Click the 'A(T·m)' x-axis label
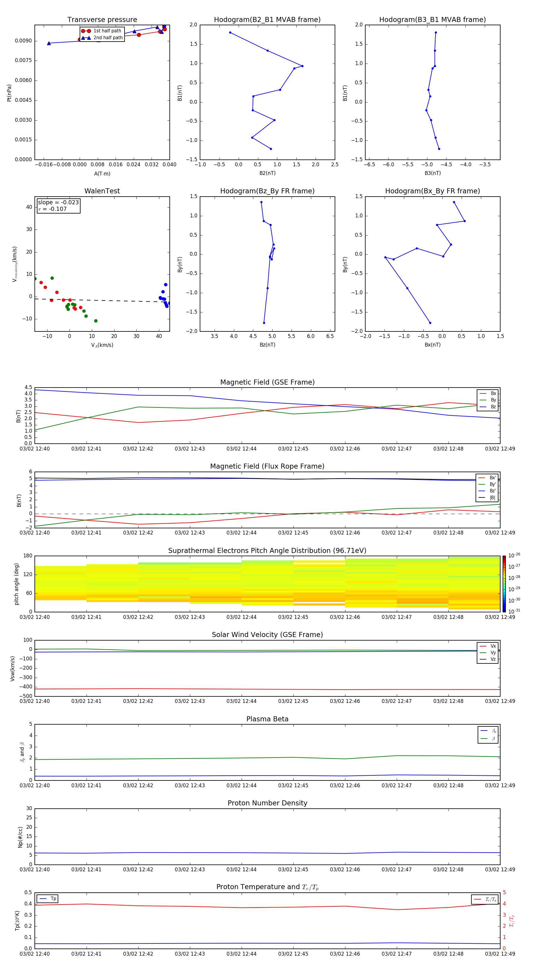Image resolution: width=535 pixels, height=980 pixels. coord(102,174)
